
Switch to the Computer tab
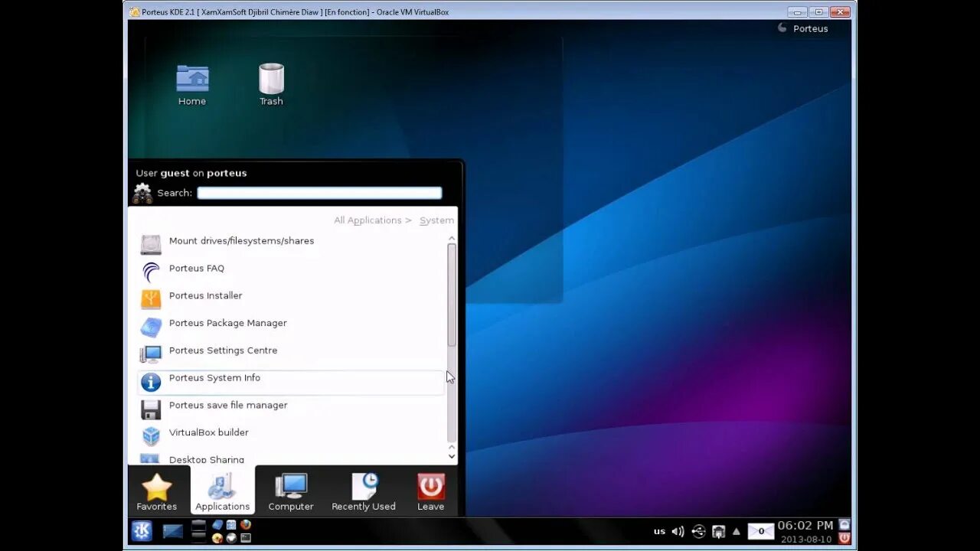[291, 491]
